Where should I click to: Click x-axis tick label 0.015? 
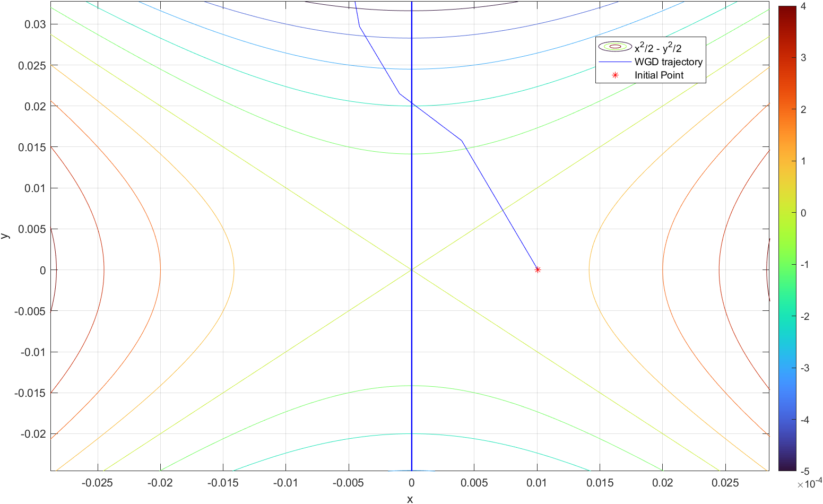coord(600,483)
